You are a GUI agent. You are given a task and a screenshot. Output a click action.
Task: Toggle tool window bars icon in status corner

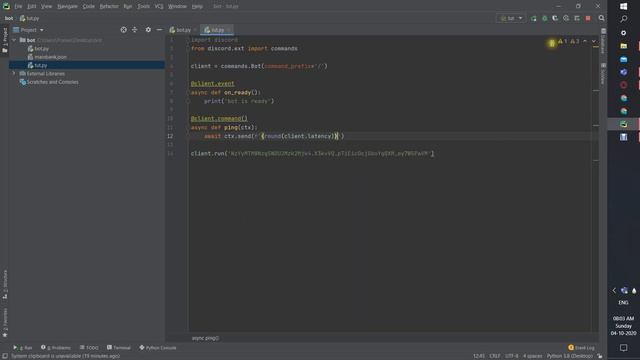coord(5,356)
